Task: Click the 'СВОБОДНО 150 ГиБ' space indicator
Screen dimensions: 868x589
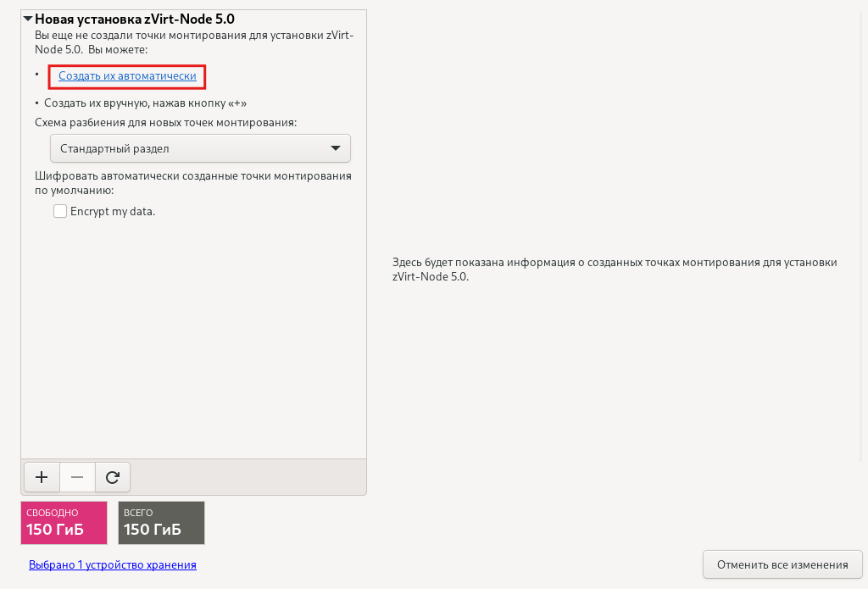Action: point(64,523)
